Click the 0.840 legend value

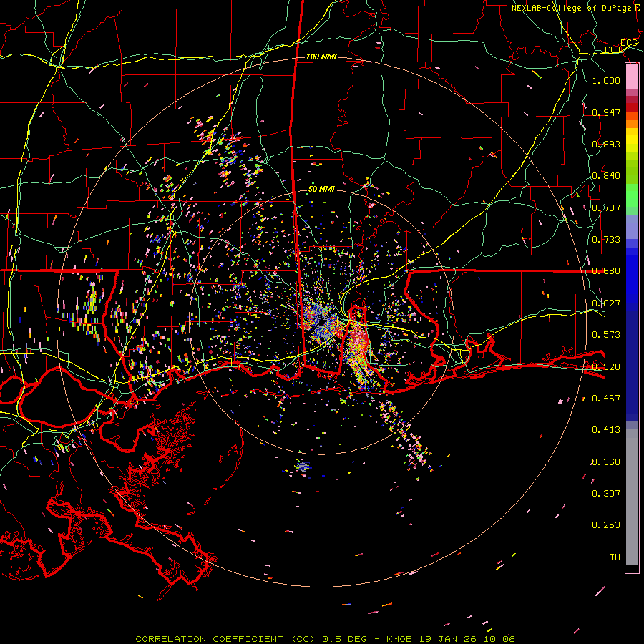coord(606,176)
